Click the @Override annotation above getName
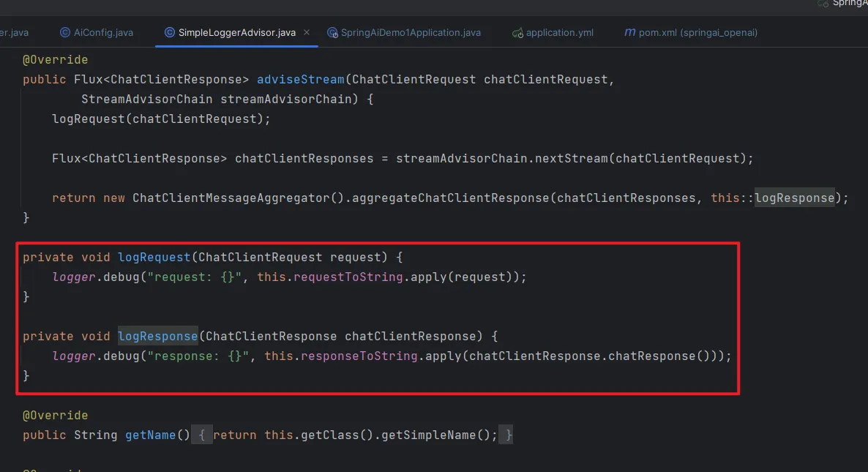The width and height of the screenshot is (868, 472). pos(56,416)
